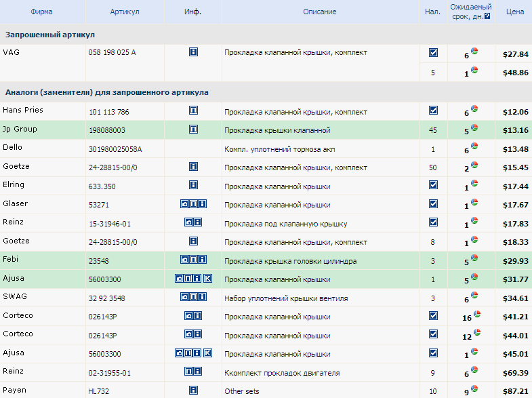Click availability checkmark for Reinz $17.83
The height and width of the screenshot is (398, 532).
point(433,222)
